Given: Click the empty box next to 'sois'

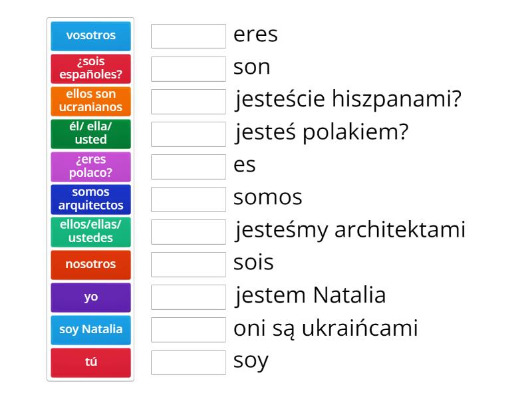Looking at the screenshot, I should pyautogui.click(x=189, y=265).
